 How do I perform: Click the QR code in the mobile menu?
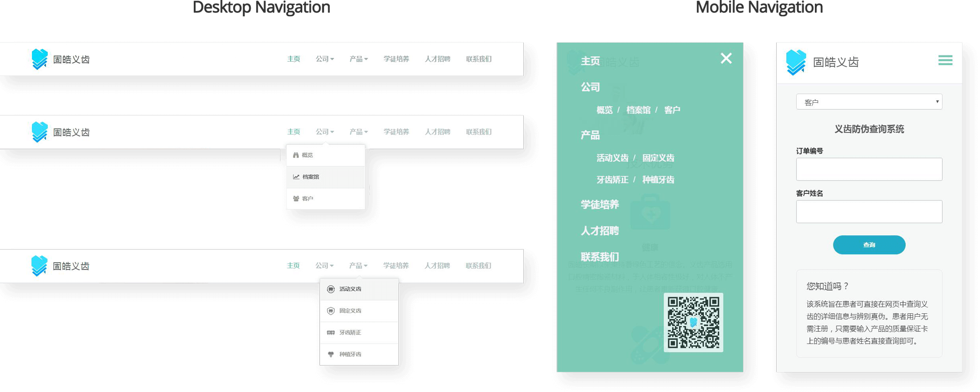coord(693,323)
